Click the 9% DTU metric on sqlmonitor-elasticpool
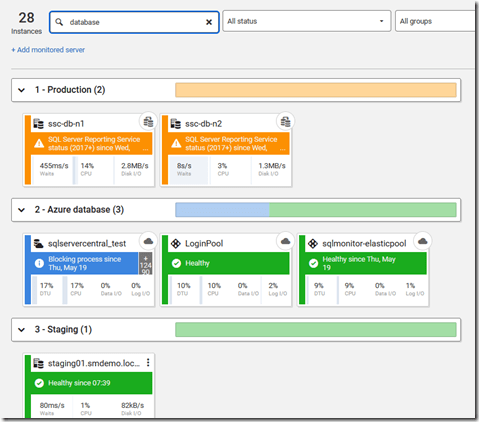 click(x=319, y=289)
